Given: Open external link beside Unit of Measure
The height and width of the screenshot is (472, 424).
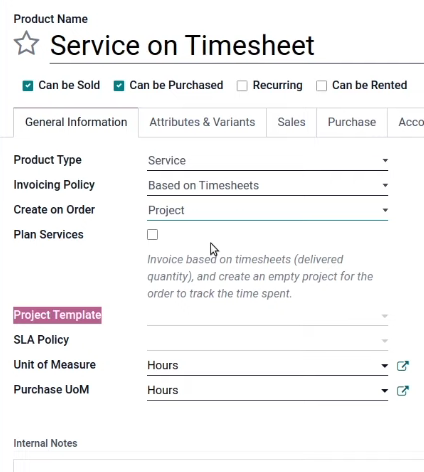Looking at the screenshot, I should click(403, 366).
